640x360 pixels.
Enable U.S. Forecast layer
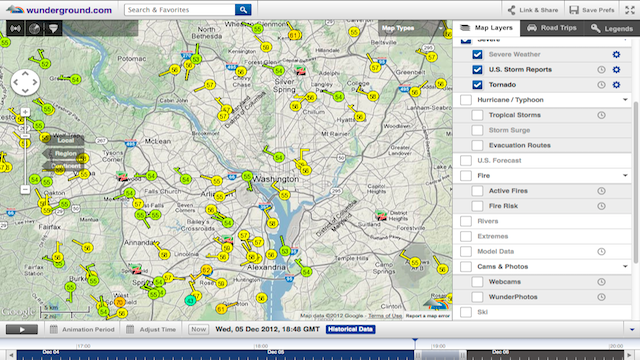coord(466,160)
